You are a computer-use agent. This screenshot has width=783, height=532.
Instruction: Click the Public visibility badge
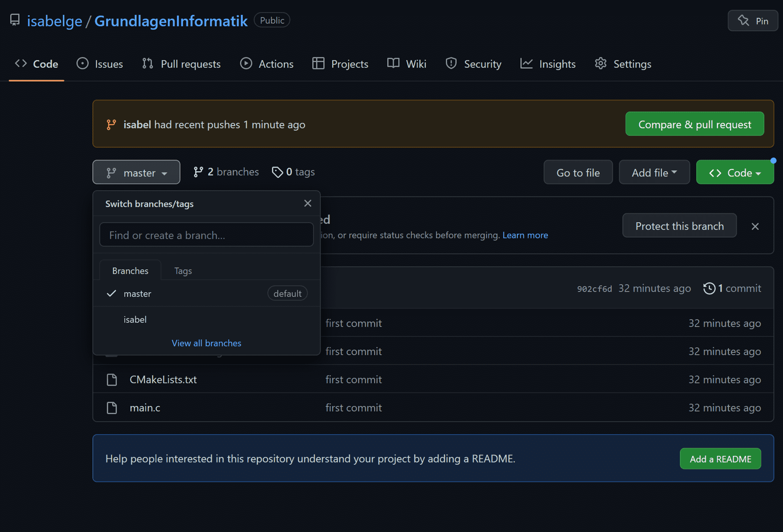(272, 20)
